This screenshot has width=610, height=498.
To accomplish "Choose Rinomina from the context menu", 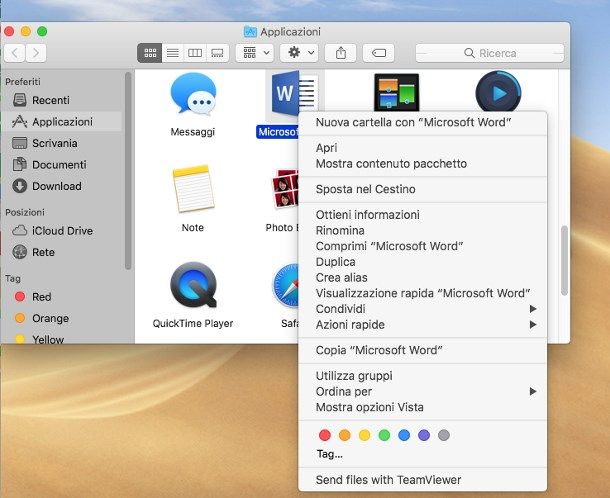I will 422,230.
